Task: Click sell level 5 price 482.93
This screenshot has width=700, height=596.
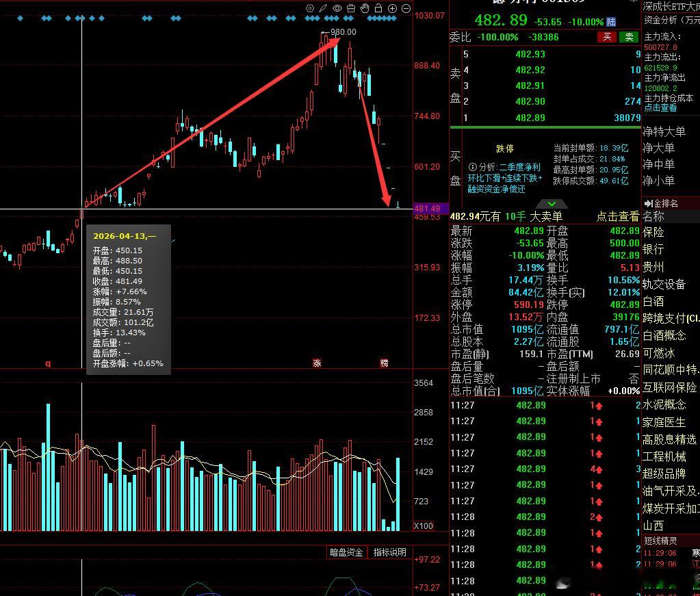Action: click(530, 54)
